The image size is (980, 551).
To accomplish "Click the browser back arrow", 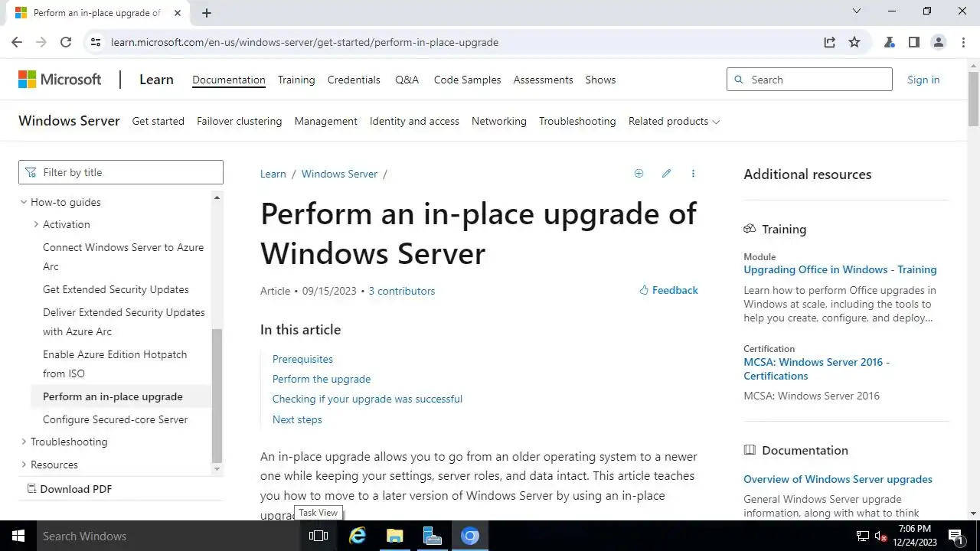I will (x=17, y=42).
